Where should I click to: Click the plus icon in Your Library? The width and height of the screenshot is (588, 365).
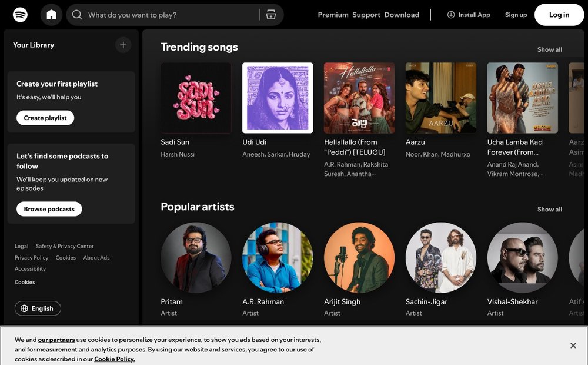point(123,45)
